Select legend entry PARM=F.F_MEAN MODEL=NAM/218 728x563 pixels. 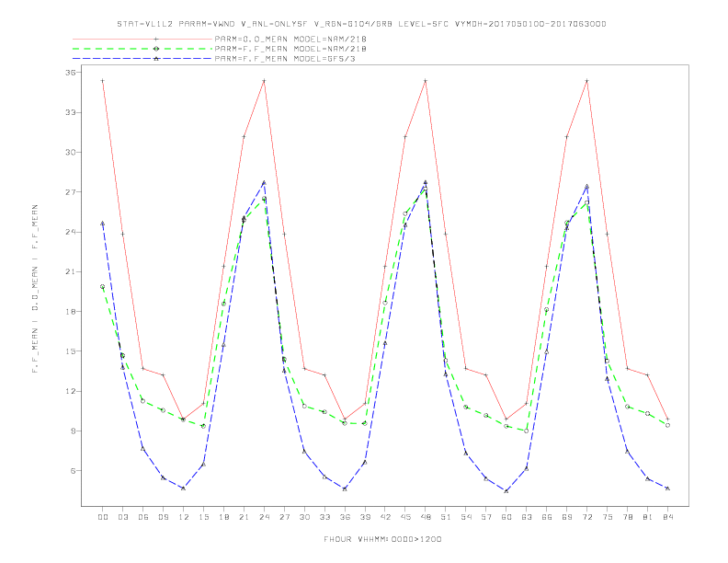tap(290, 49)
